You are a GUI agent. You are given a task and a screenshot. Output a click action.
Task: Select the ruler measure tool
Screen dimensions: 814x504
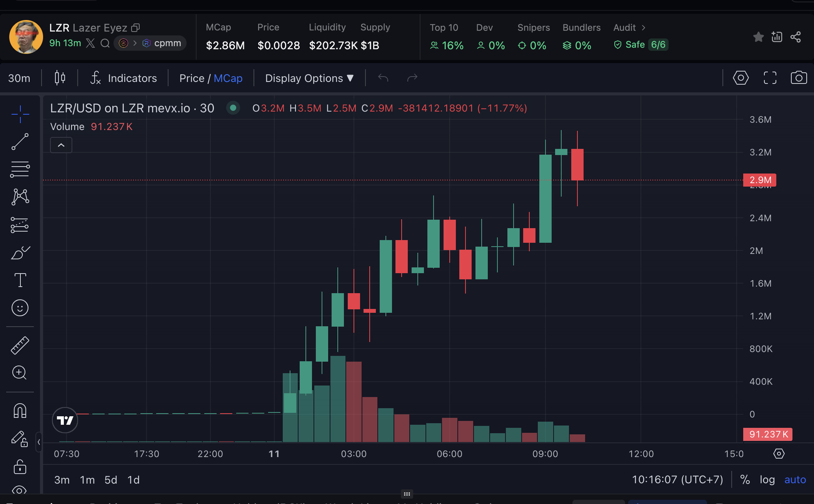pos(20,345)
